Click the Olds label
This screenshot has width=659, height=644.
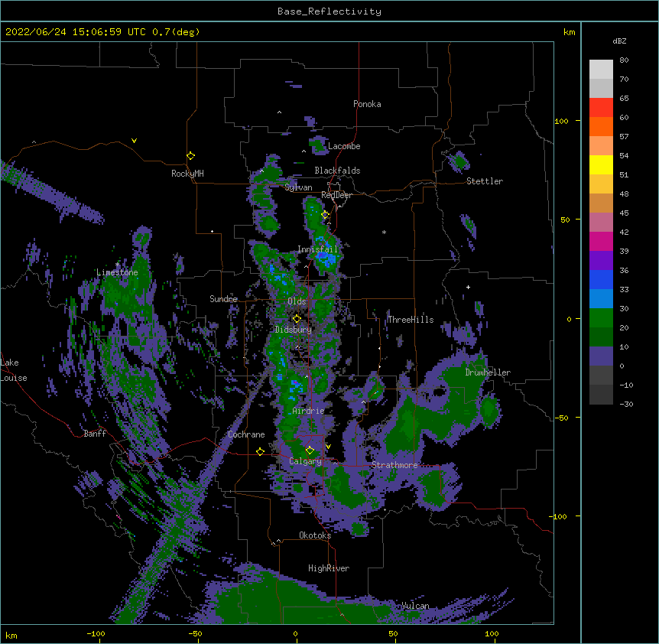pyautogui.click(x=297, y=301)
